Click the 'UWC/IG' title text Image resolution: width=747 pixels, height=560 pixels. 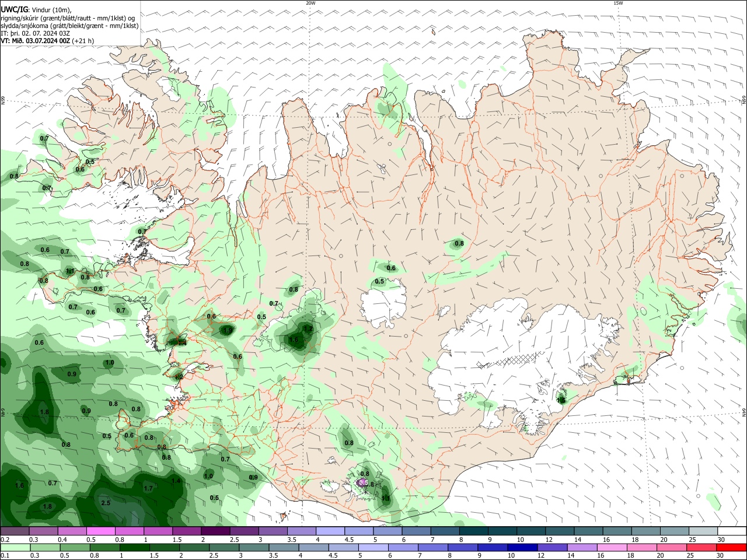click(15, 10)
